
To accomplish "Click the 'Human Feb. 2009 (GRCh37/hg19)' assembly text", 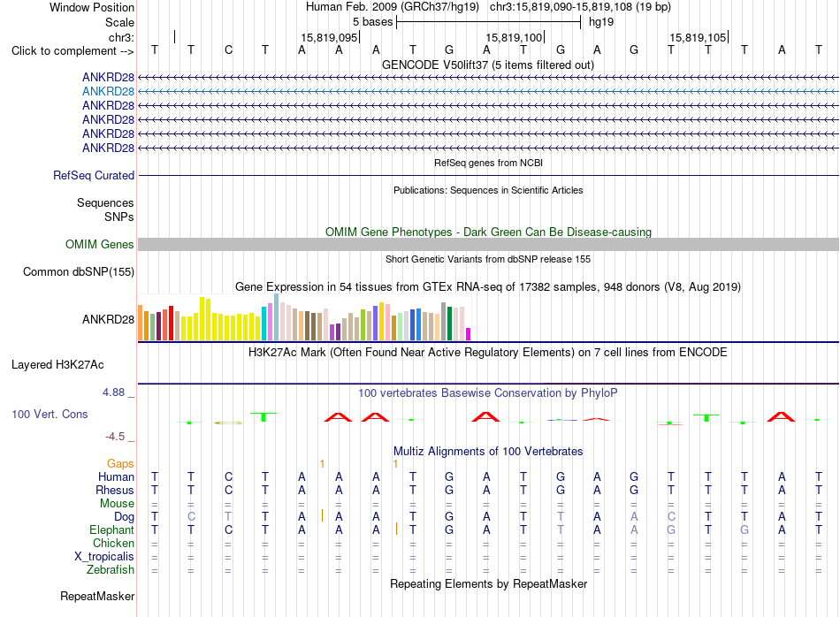I will pos(392,7).
